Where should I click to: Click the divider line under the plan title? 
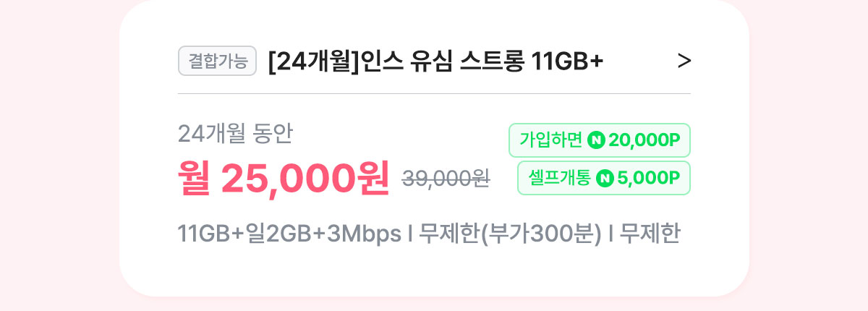tap(434, 94)
